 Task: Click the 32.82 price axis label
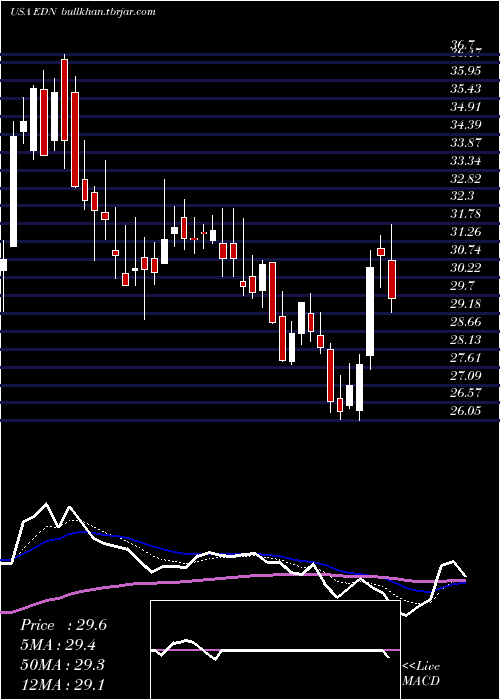(466, 179)
